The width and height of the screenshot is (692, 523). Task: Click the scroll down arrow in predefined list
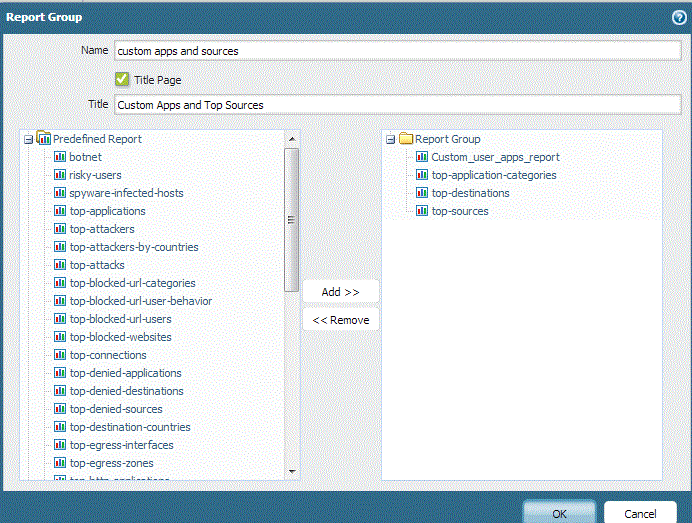pyautogui.click(x=292, y=470)
